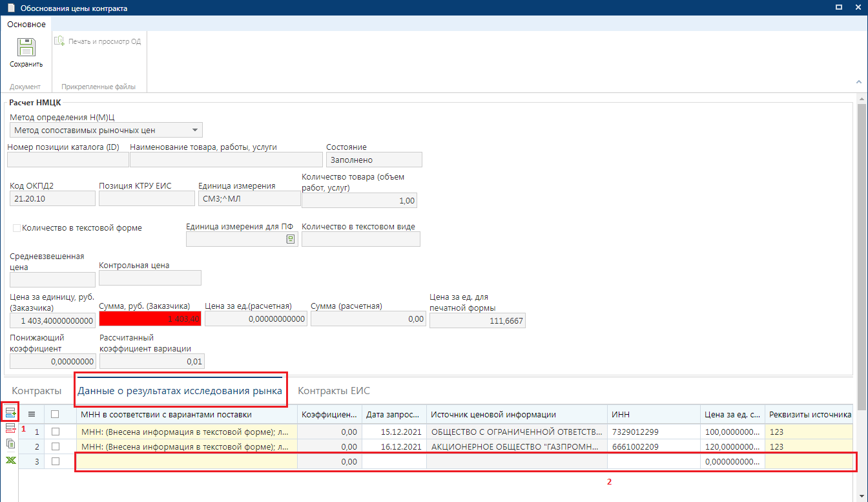The image size is (868, 502).
Task: Click the Понижающий коэффициент field
Action: point(53,361)
